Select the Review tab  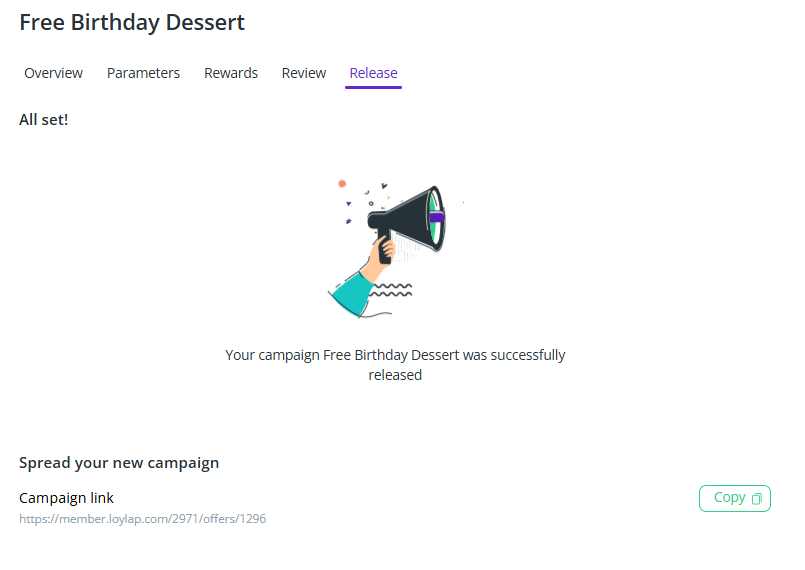click(x=304, y=73)
